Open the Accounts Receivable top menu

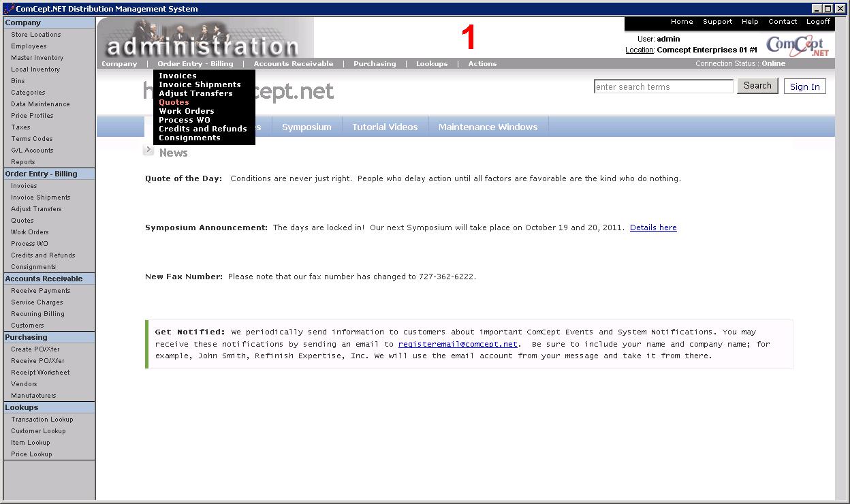click(293, 64)
